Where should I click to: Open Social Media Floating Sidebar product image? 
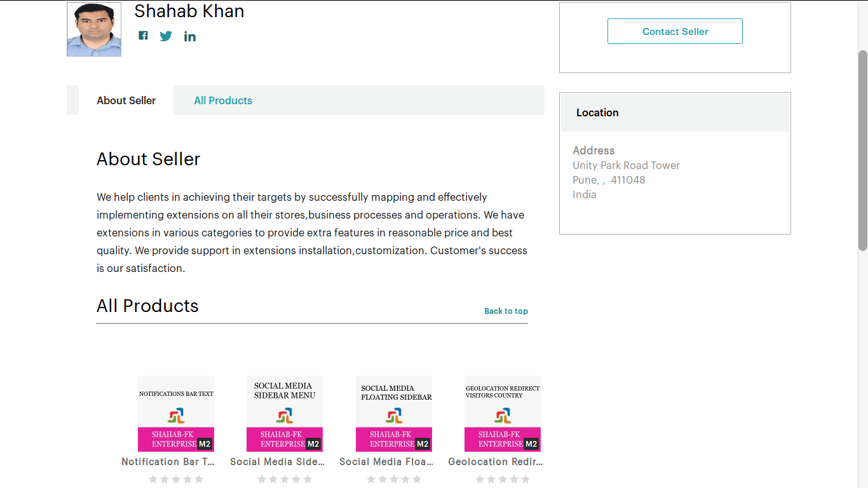coord(394,413)
